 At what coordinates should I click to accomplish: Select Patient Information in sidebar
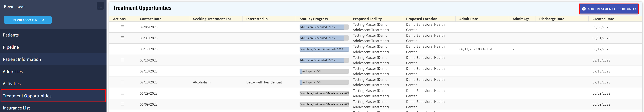[x=22, y=59]
